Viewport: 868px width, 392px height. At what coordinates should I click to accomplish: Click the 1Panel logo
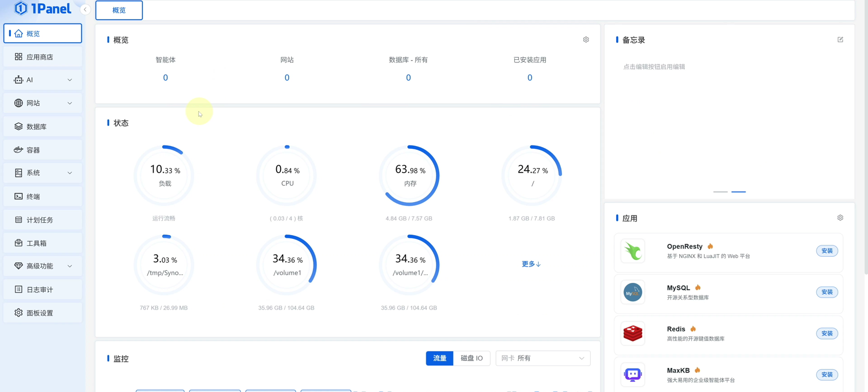pos(43,9)
